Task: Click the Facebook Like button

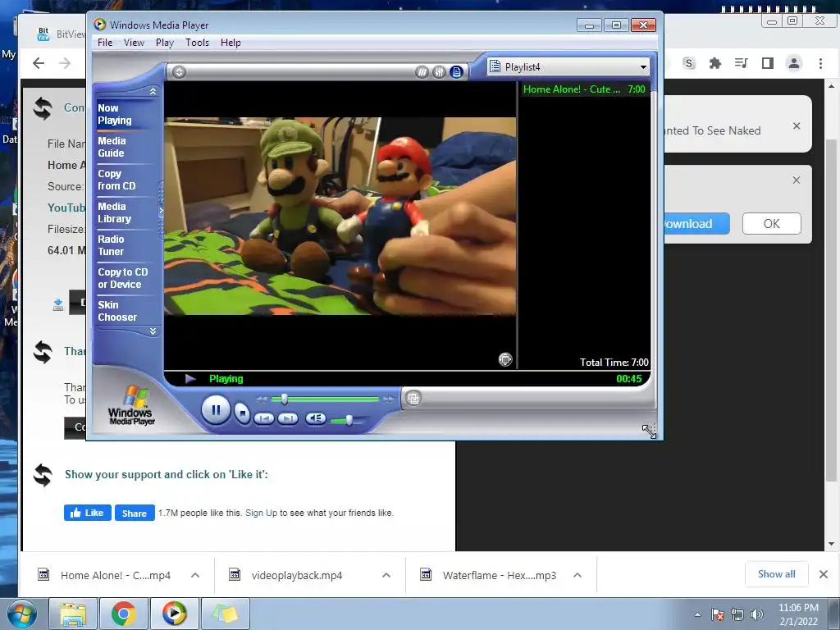Action: click(x=87, y=513)
